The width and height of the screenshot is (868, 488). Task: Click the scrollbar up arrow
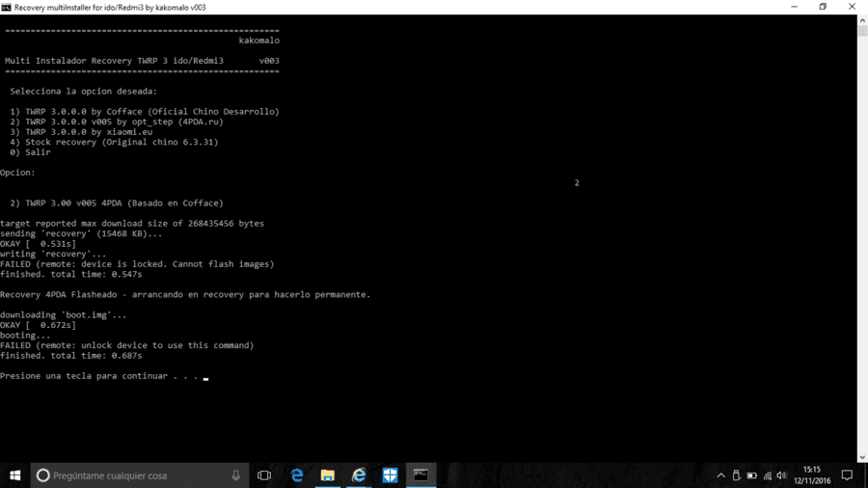click(x=862, y=20)
